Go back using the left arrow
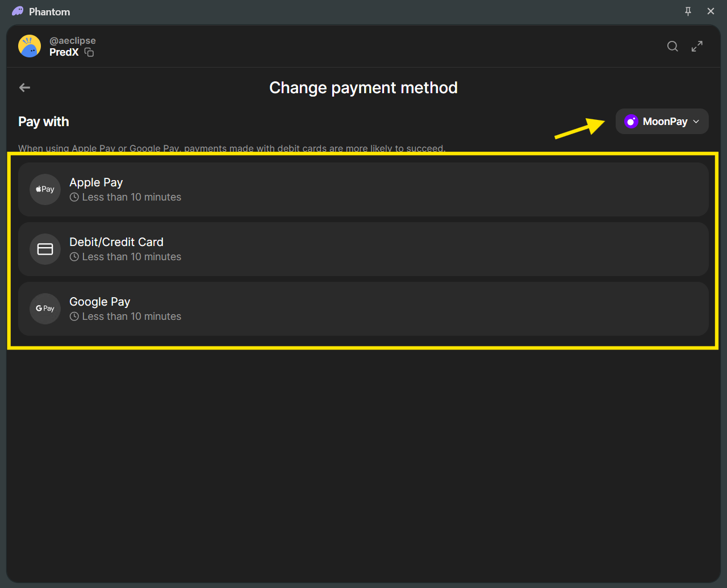The image size is (727, 588). click(24, 87)
